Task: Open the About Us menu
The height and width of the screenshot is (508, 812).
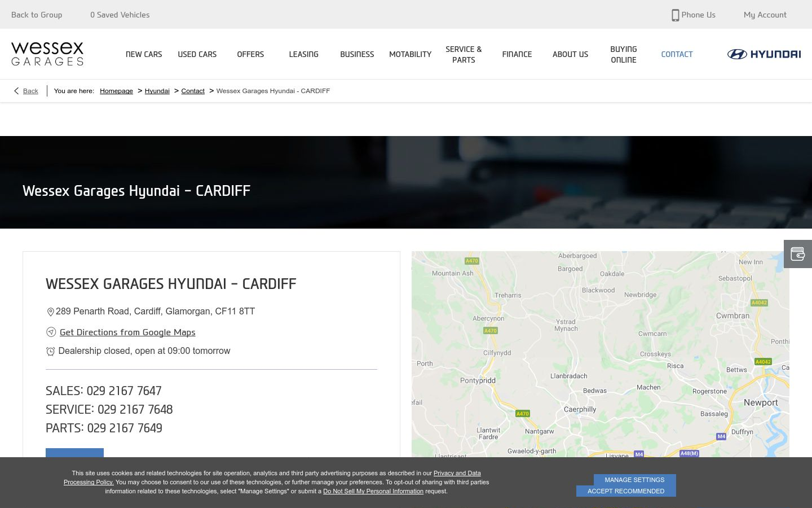Action: [570, 54]
